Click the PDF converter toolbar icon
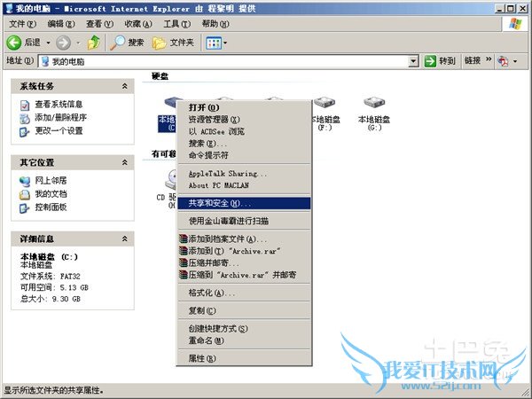 click(503, 61)
